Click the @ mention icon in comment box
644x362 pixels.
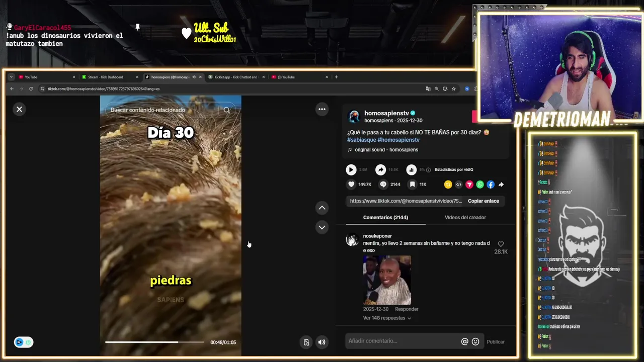(464, 341)
